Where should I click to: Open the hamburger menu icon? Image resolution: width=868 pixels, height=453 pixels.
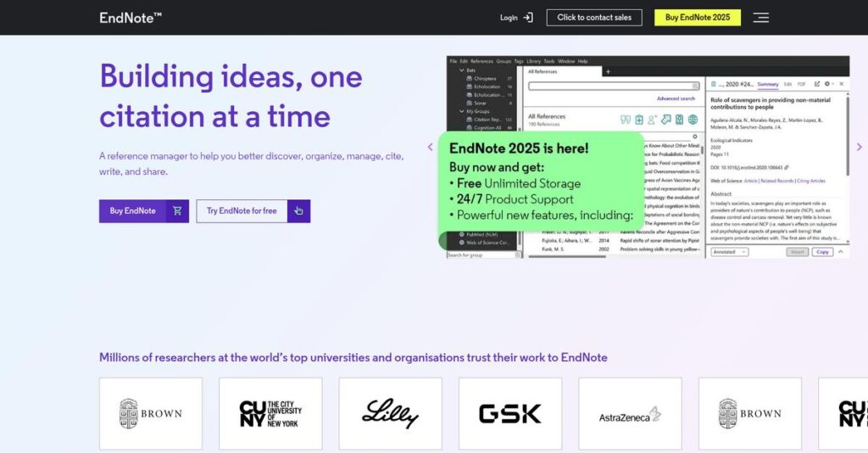pyautogui.click(x=761, y=18)
